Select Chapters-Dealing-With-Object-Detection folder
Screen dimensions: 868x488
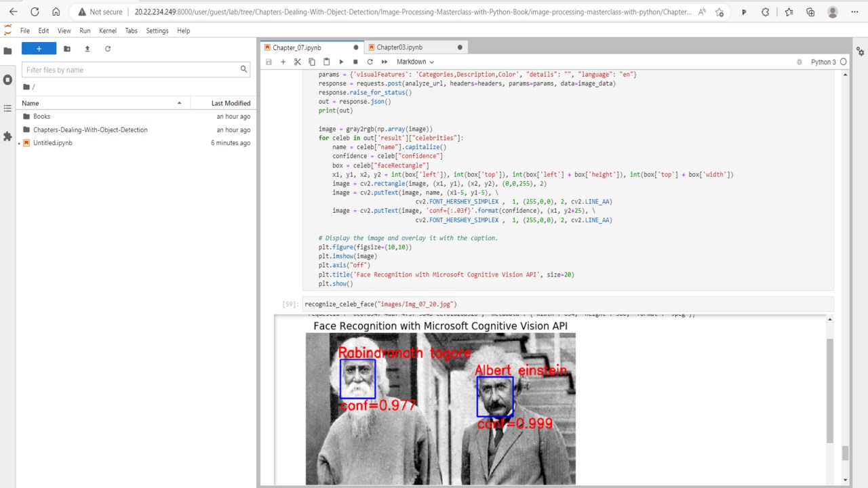(x=136, y=129)
